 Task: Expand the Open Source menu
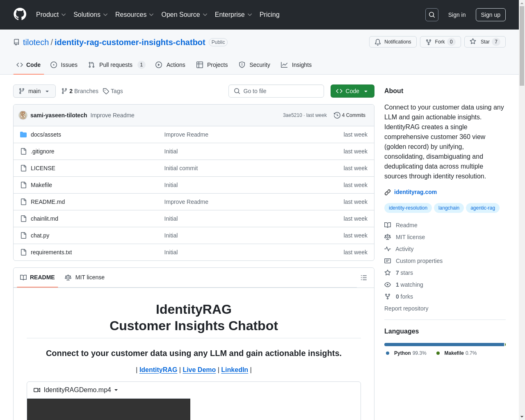point(185,15)
